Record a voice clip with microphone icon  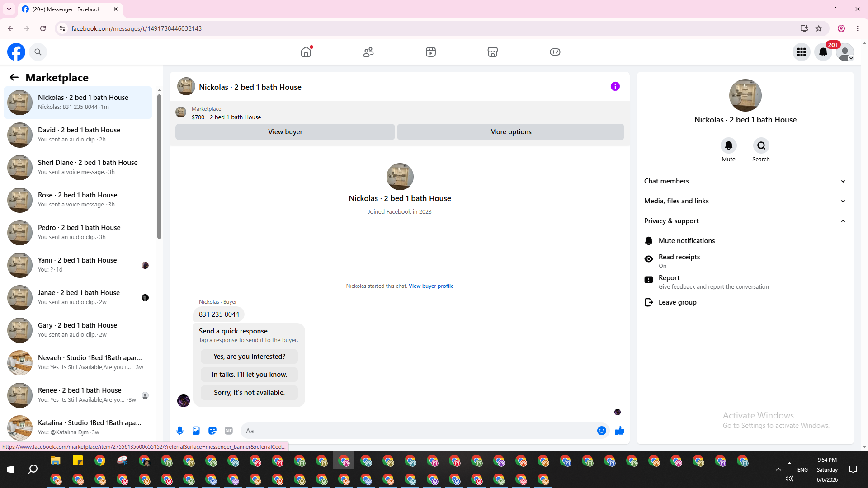pos(180,431)
